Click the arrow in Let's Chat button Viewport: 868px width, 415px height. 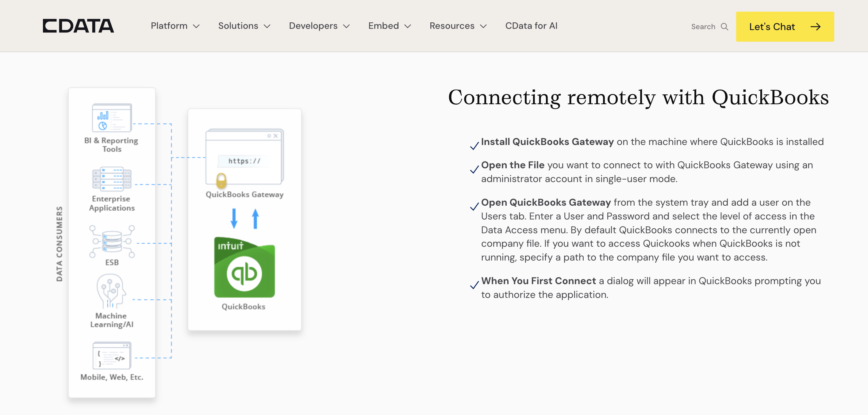click(x=815, y=27)
